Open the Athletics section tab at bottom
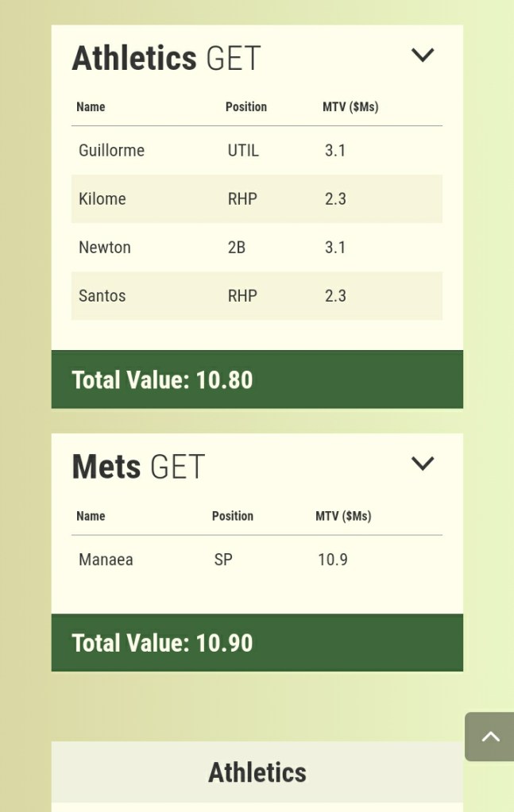Viewport: 514px width, 812px height. tap(257, 772)
